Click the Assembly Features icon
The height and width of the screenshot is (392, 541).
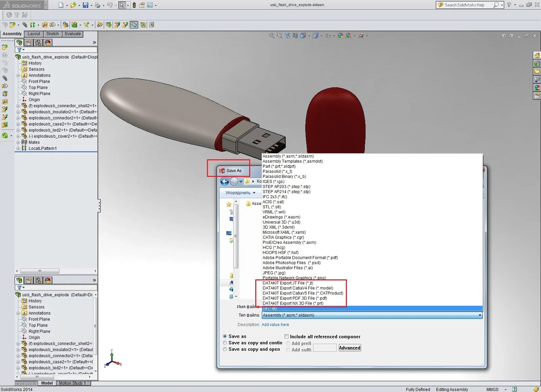click(74, 25)
